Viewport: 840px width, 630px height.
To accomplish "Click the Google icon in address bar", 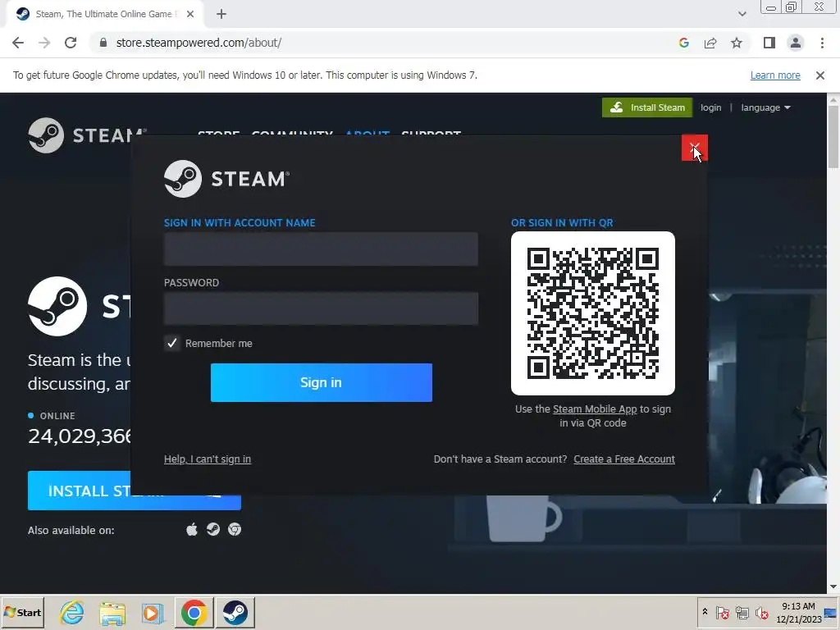I will (683, 43).
